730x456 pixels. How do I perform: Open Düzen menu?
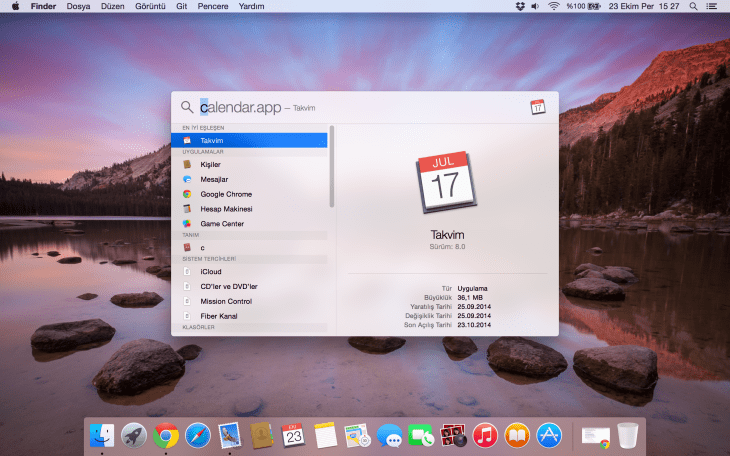tap(113, 6)
